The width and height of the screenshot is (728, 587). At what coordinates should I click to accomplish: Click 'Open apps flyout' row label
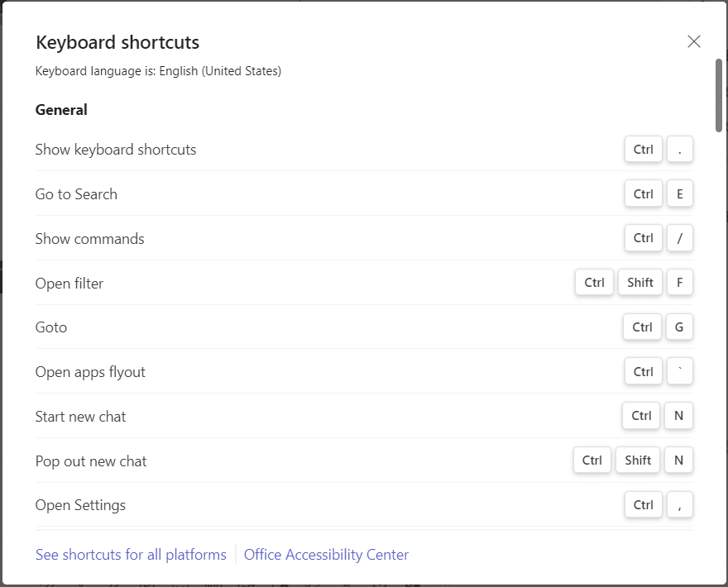(x=90, y=372)
